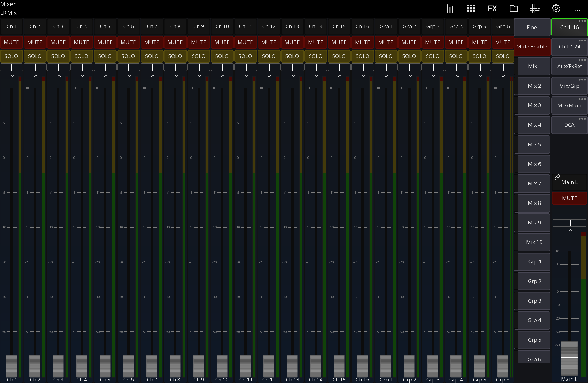Expand options dots on Ch 17-24 layer

tap(582, 40)
